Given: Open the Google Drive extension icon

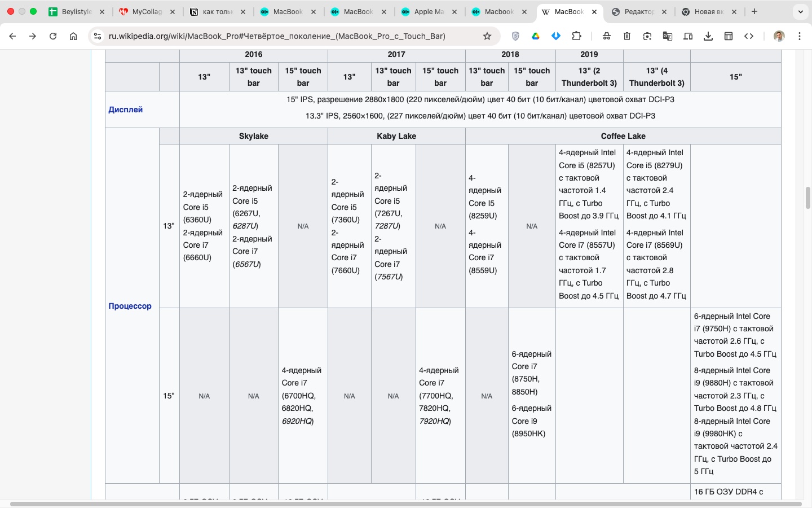Looking at the screenshot, I should pyautogui.click(x=536, y=36).
